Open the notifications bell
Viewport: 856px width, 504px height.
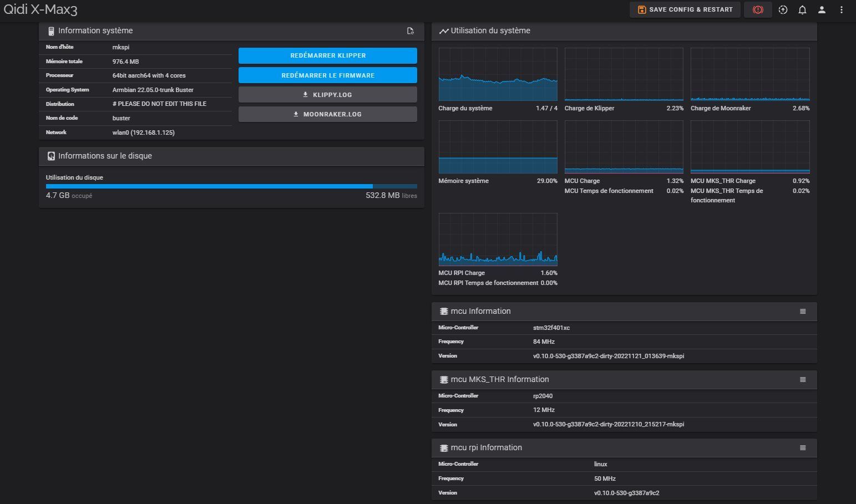pyautogui.click(x=802, y=10)
